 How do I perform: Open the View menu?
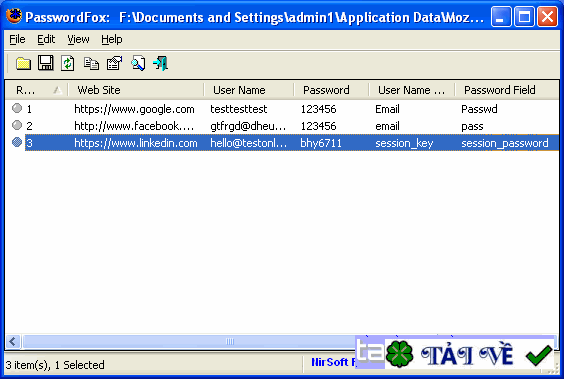point(78,39)
